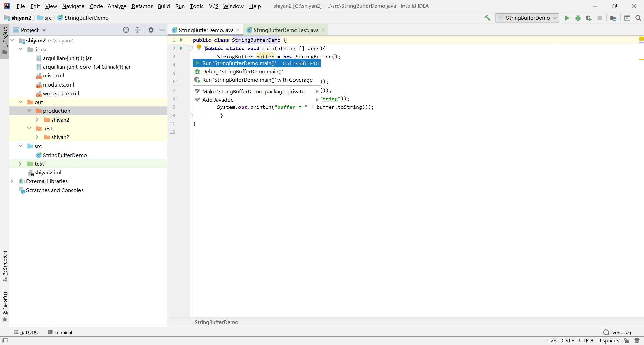Open Project panel settings gear
The width and height of the screenshot is (644, 345).
click(151, 30)
